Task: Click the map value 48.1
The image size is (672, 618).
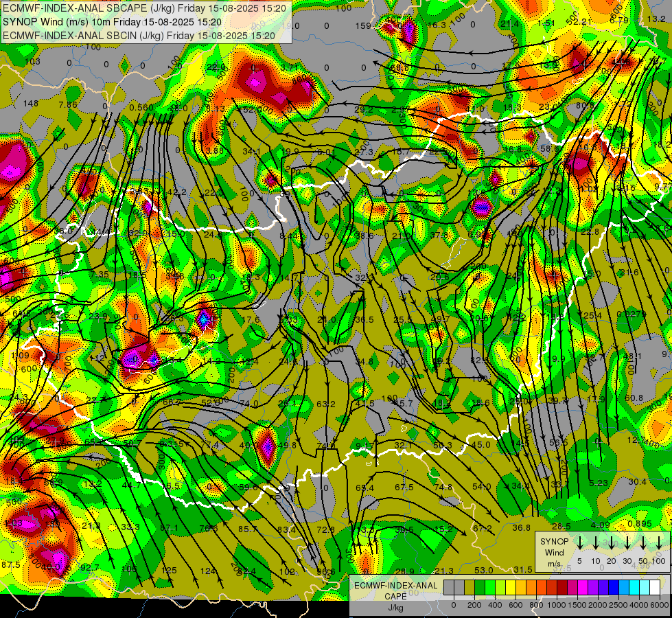Action: 632,356
